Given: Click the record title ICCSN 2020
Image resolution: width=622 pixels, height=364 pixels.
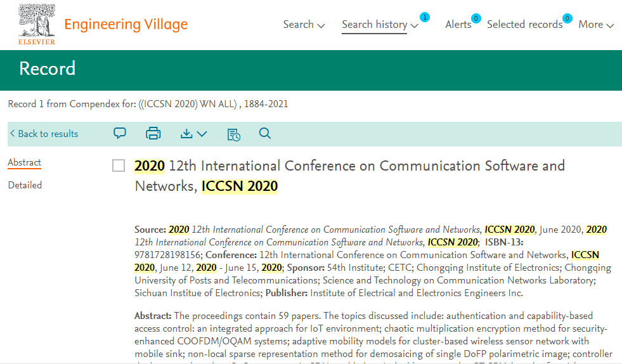Looking at the screenshot, I should (x=349, y=176).
